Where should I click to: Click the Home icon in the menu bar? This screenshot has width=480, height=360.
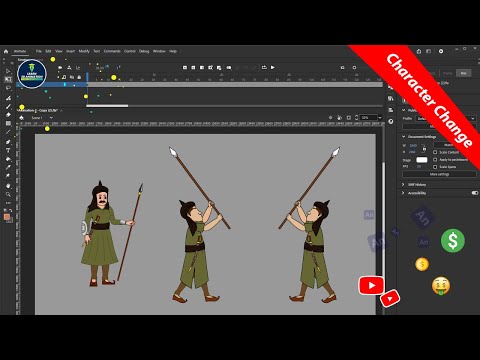tap(6, 51)
